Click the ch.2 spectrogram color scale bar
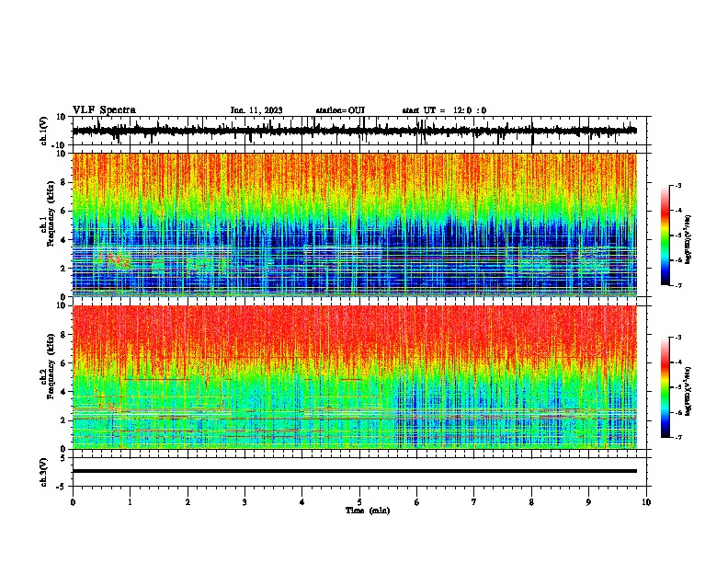 point(665,387)
